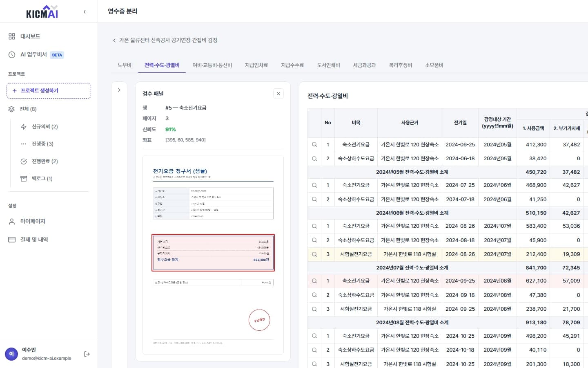The image size is (588, 368).
Task: Go back via 가온 물류센터 breadcrumb
Action: [x=165, y=40]
